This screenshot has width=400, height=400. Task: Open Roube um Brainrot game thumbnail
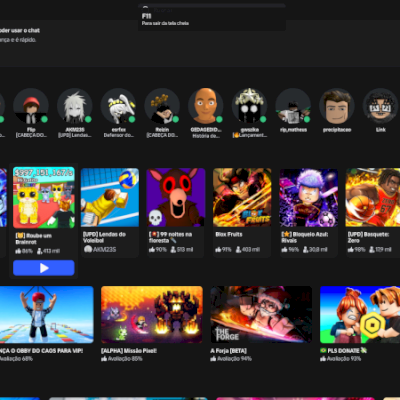pyautogui.click(x=44, y=198)
